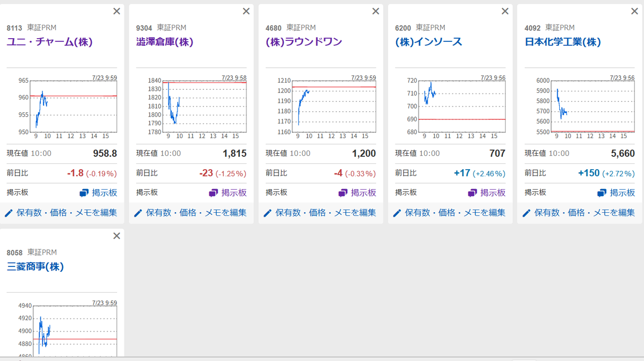Select the current price 707

(497, 154)
